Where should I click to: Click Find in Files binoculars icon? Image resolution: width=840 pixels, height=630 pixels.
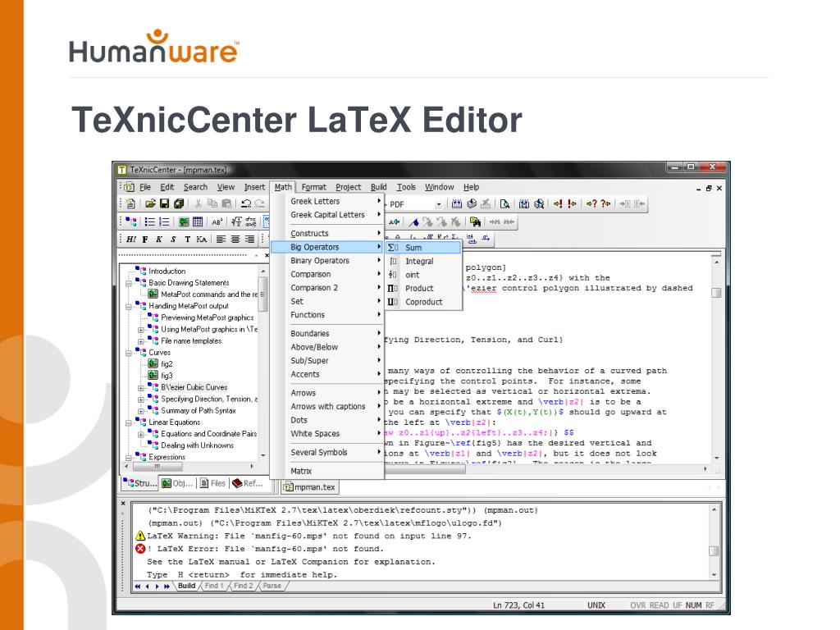coord(475,221)
